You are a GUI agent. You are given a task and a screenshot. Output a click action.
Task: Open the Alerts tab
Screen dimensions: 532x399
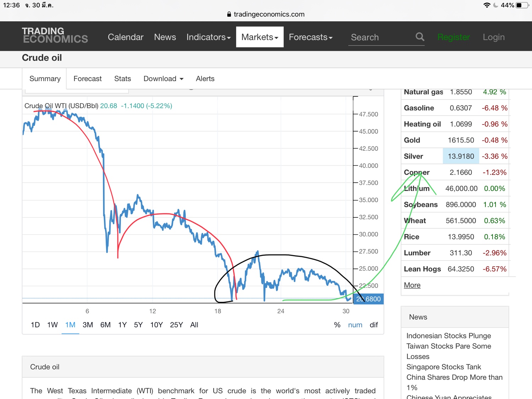coord(205,79)
